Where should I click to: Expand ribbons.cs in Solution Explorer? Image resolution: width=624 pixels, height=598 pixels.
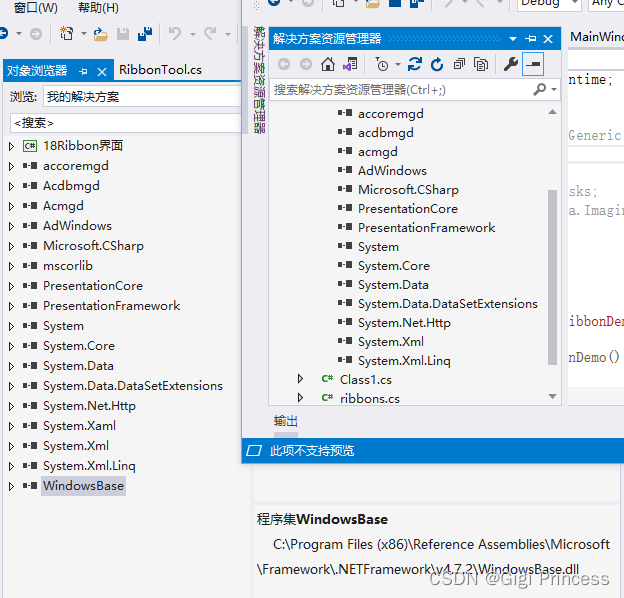pos(300,397)
